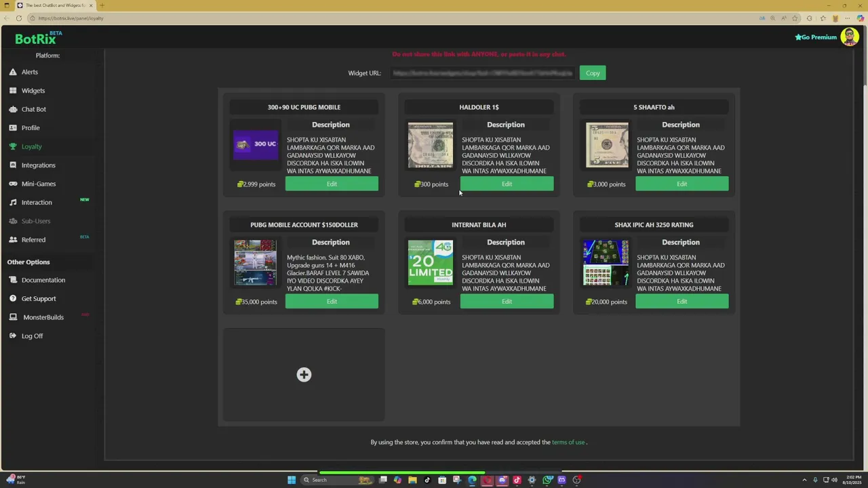Screen dimensions: 868x488
Task: Click the 300 UC item thumbnail
Action: click(256, 145)
